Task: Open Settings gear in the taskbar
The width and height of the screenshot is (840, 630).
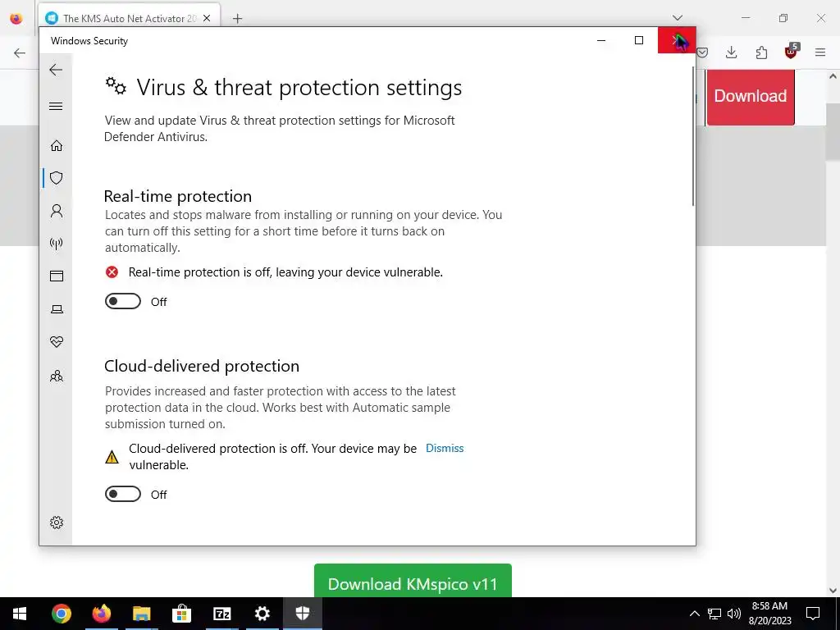Action: point(262,614)
